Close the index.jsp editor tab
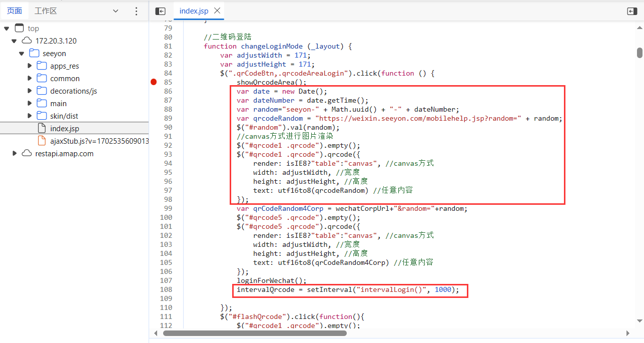The width and height of the screenshot is (644, 343). pyautogui.click(x=217, y=11)
